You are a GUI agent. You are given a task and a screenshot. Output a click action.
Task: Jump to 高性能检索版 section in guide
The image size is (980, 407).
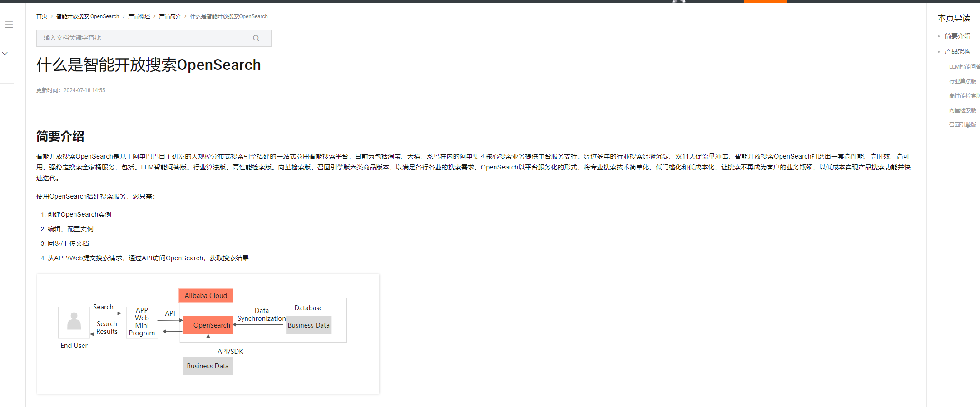point(964,96)
